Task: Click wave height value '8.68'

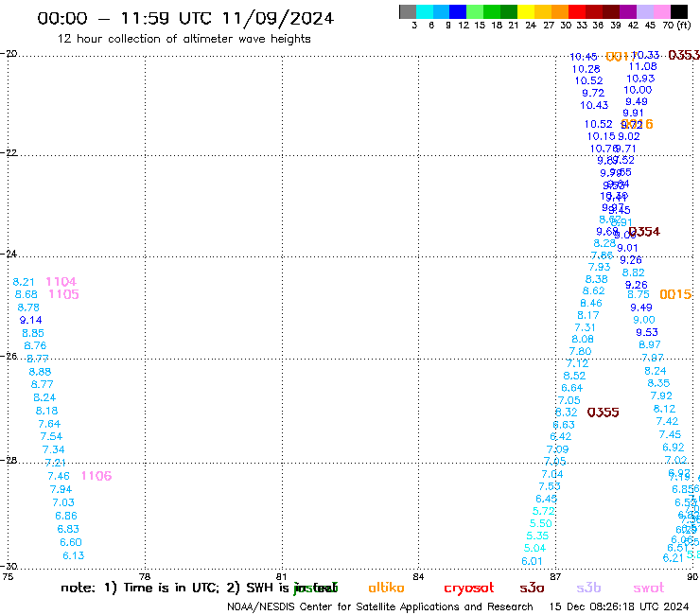Action: click(26, 295)
